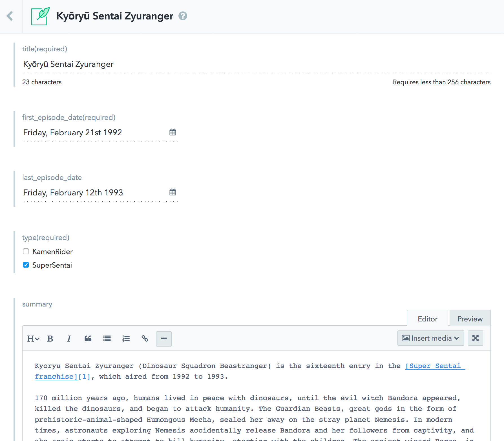Screen dimensions: 504x441
Task: Create a numbered list
Action: point(126,338)
